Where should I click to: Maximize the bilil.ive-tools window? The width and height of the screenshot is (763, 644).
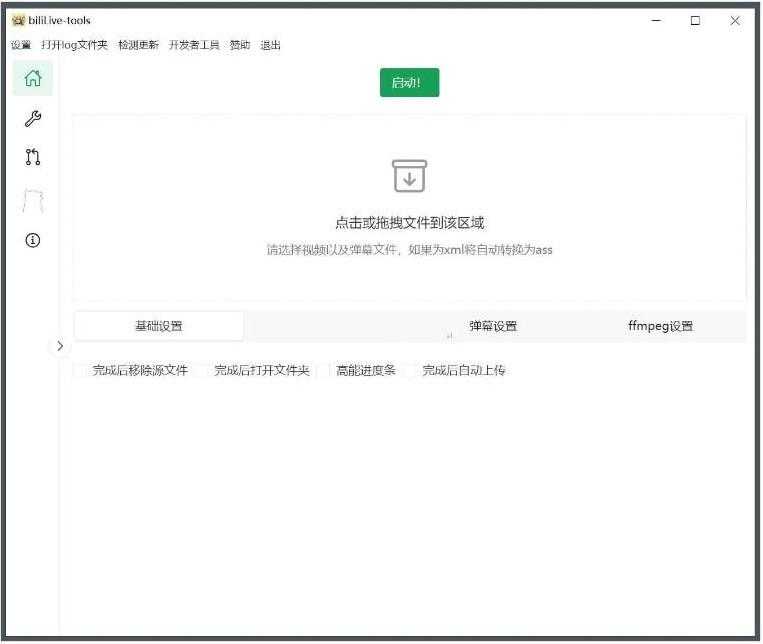(x=695, y=20)
